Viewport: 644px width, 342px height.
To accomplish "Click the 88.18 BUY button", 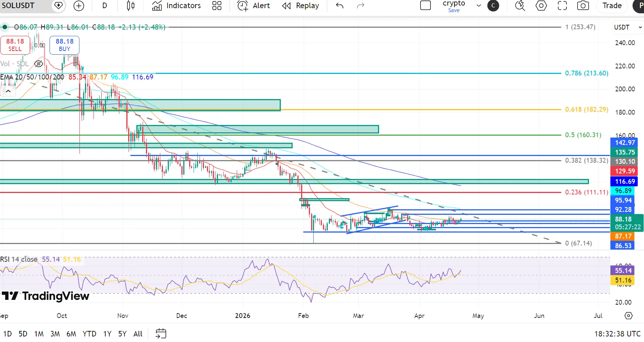I will (x=65, y=45).
